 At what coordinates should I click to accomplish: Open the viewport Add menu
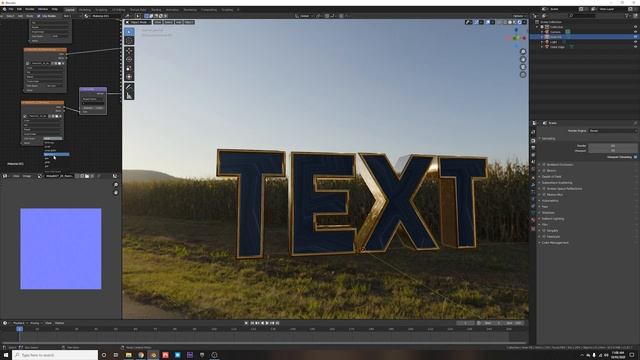(x=179, y=22)
